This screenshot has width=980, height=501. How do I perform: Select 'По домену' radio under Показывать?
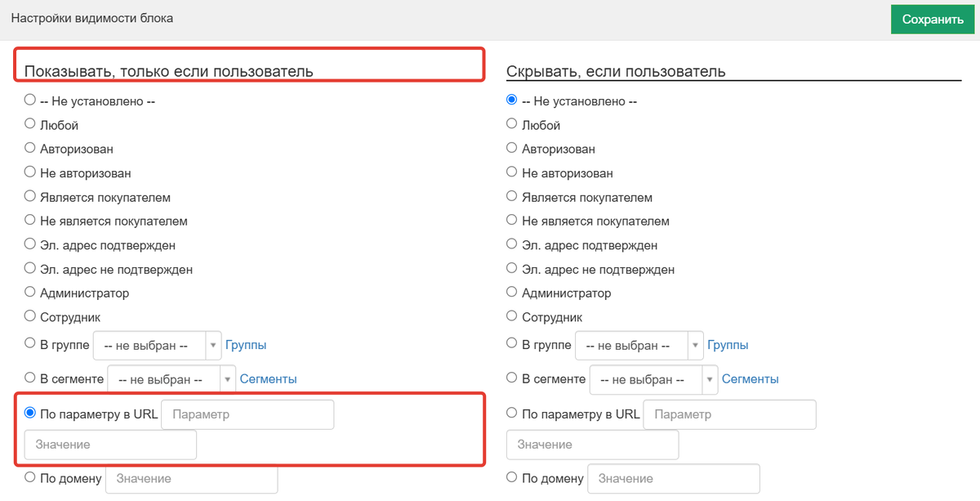[x=30, y=476]
